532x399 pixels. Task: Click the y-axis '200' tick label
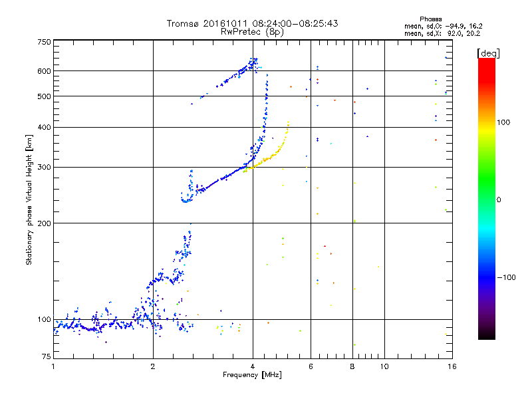44,223
